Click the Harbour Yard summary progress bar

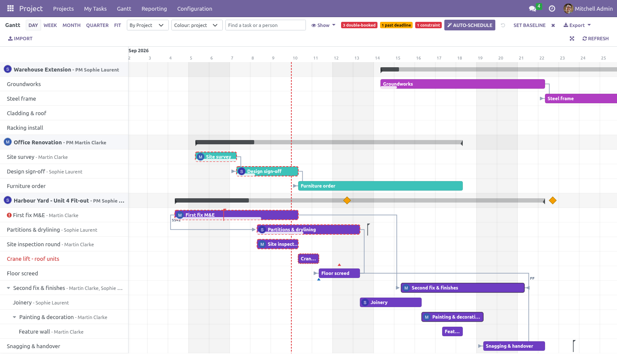(360, 200)
